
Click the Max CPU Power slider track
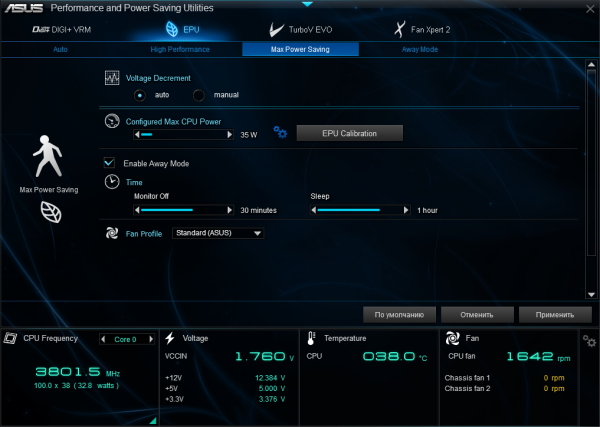click(x=184, y=135)
